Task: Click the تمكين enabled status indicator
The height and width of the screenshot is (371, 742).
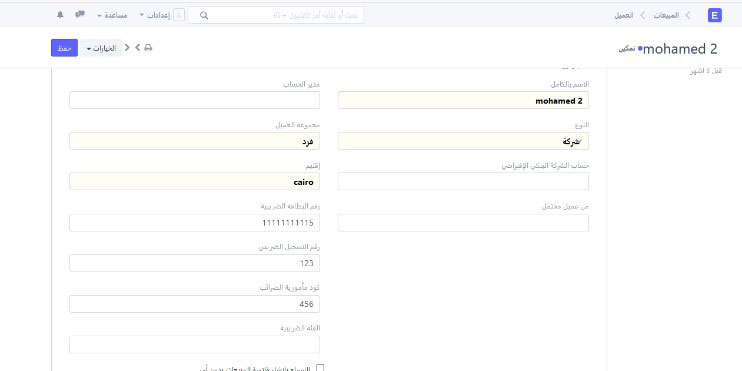Action: click(629, 49)
